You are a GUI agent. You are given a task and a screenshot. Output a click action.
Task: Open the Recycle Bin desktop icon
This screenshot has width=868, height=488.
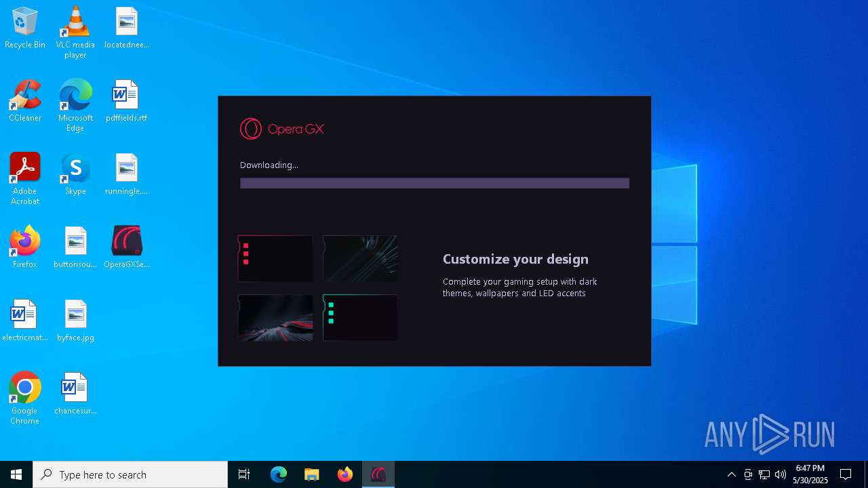pos(25,28)
